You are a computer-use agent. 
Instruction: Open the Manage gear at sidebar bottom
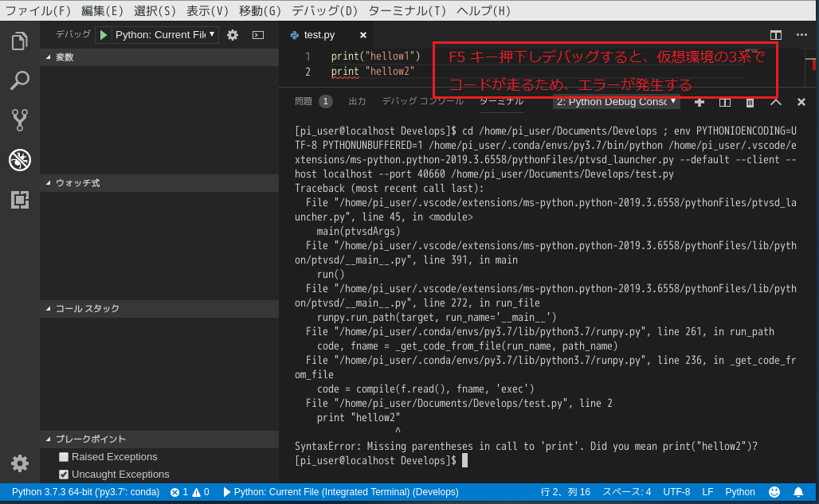click(19, 463)
